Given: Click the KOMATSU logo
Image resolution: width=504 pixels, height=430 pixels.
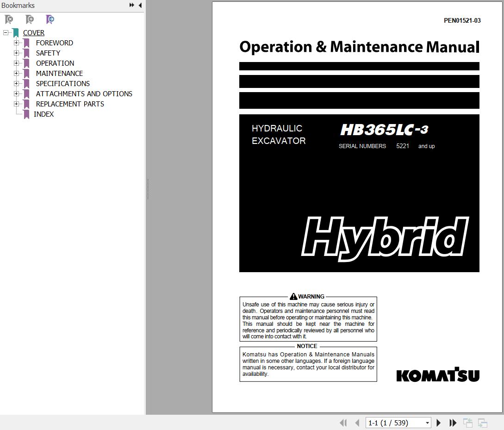Looking at the screenshot, I should click(438, 375).
